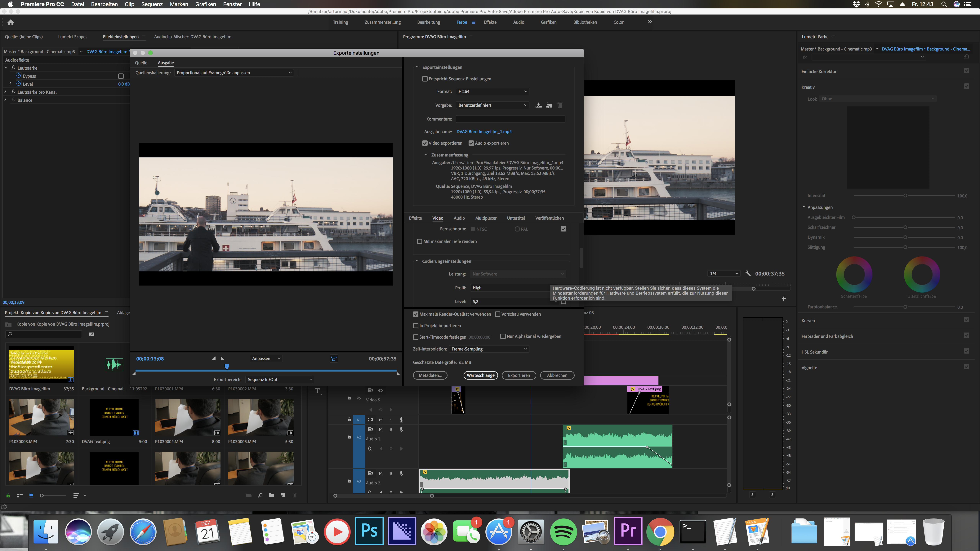This screenshot has width=980, height=551.
Task: Open playback resolution 1/4 dropdown
Action: click(x=724, y=273)
